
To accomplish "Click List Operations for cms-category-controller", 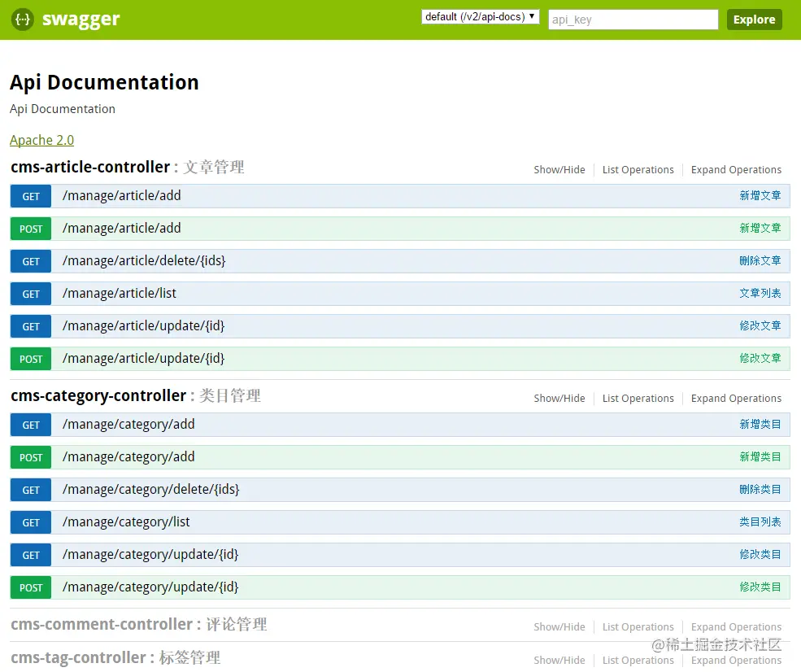I will coord(638,398).
